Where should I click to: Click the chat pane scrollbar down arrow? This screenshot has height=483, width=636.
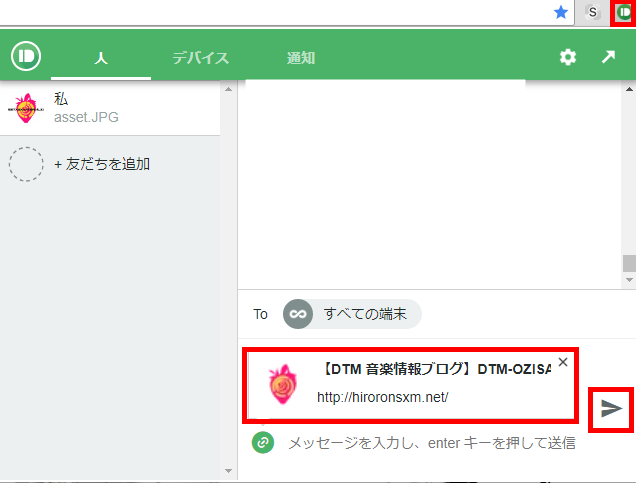point(629,281)
